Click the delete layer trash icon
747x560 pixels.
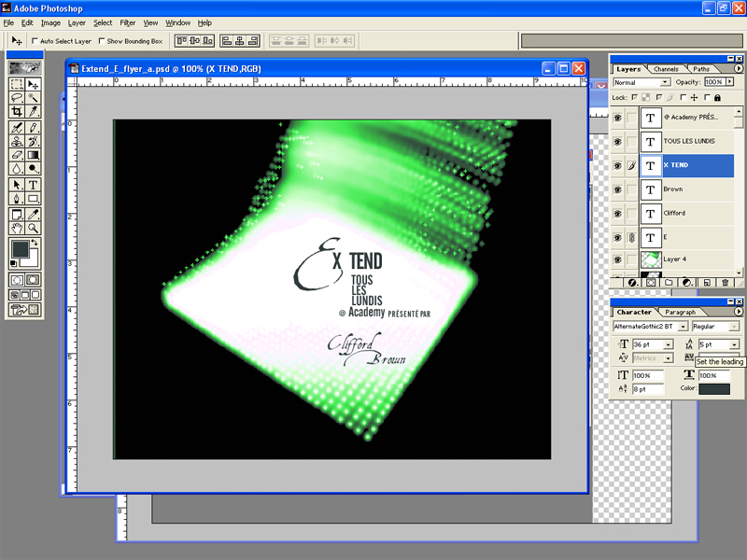click(x=726, y=283)
